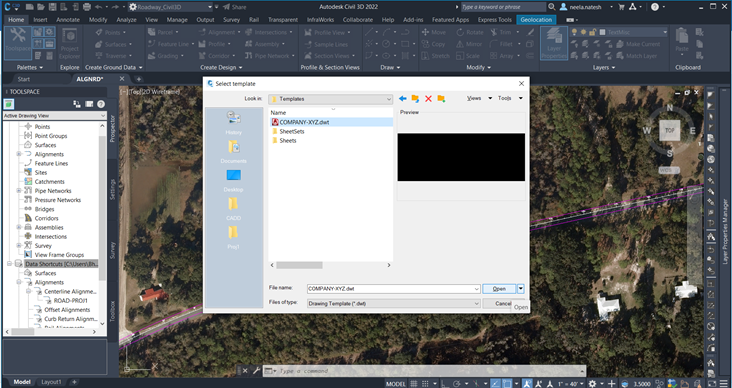Toggle the grid display in status bar
The width and height of the screenshot is (732, 388).
click(414, 384)
